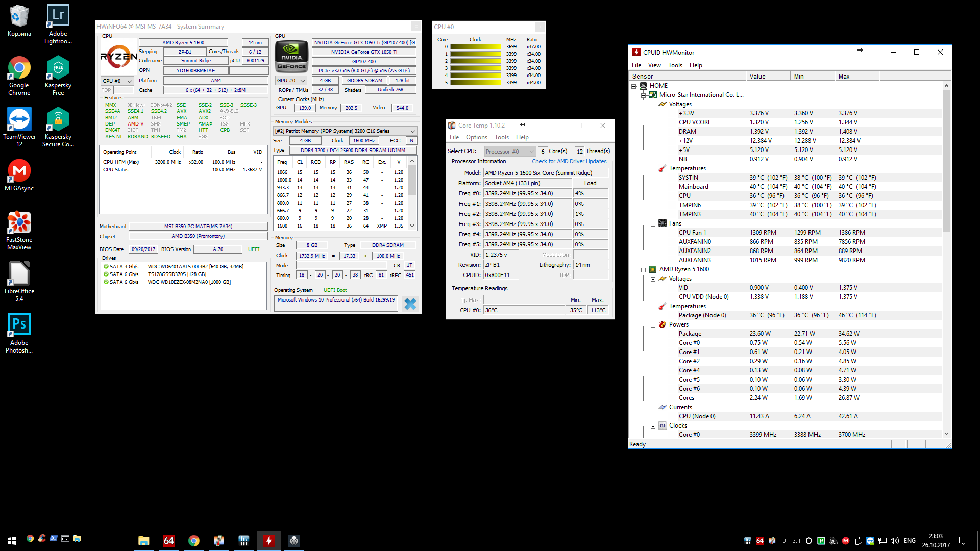Collapse the Powers node in HWMonitor
The image size is (980, 551).
click(x=653, y=324)
